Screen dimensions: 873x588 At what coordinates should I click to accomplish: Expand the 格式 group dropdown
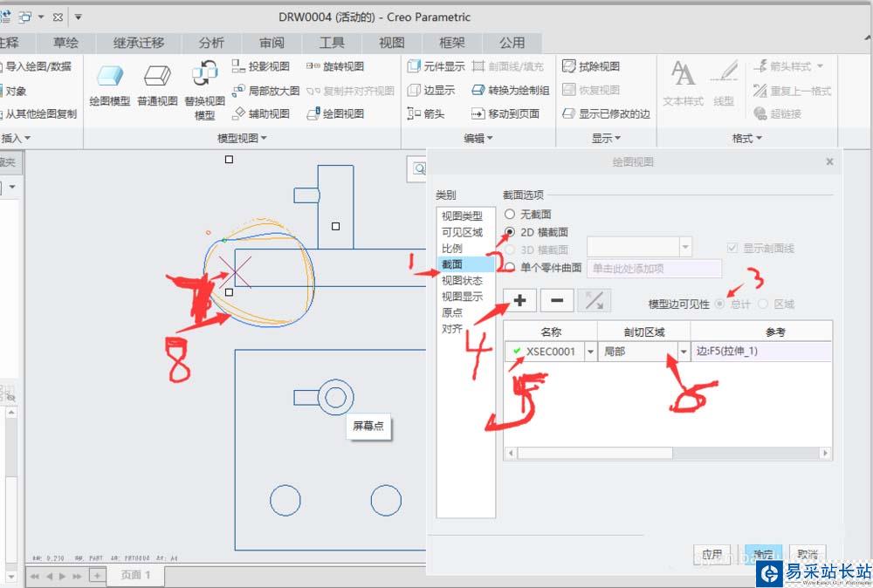click(x=747, y=138)
